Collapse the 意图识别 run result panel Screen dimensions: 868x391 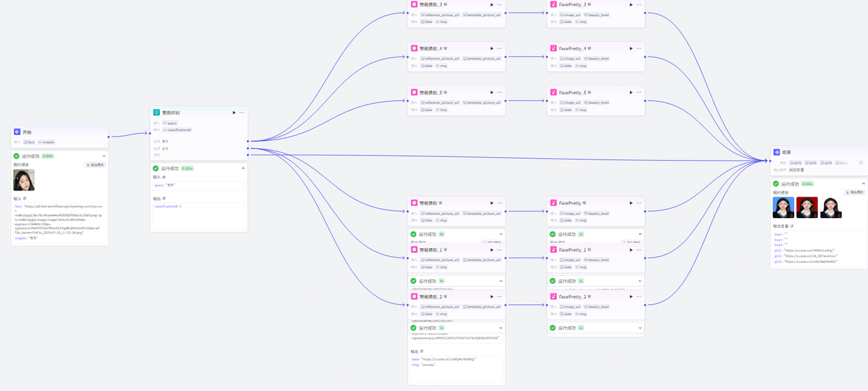click(243, 168)
